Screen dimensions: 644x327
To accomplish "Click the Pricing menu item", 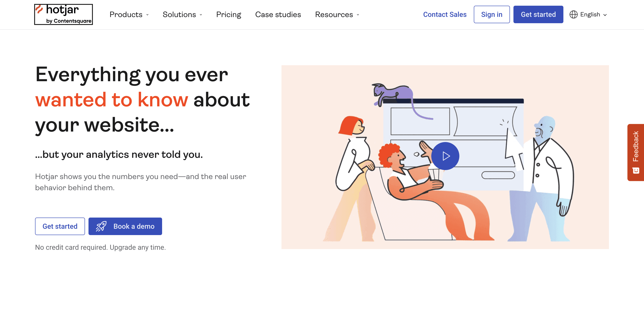I will click(229, 14).
